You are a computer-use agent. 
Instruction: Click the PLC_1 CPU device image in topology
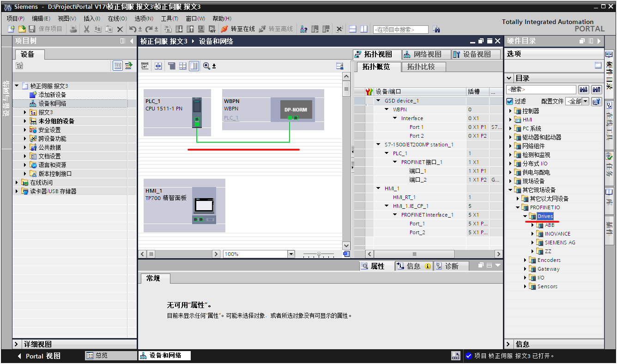pyautogui.click(x=197, y=112)
